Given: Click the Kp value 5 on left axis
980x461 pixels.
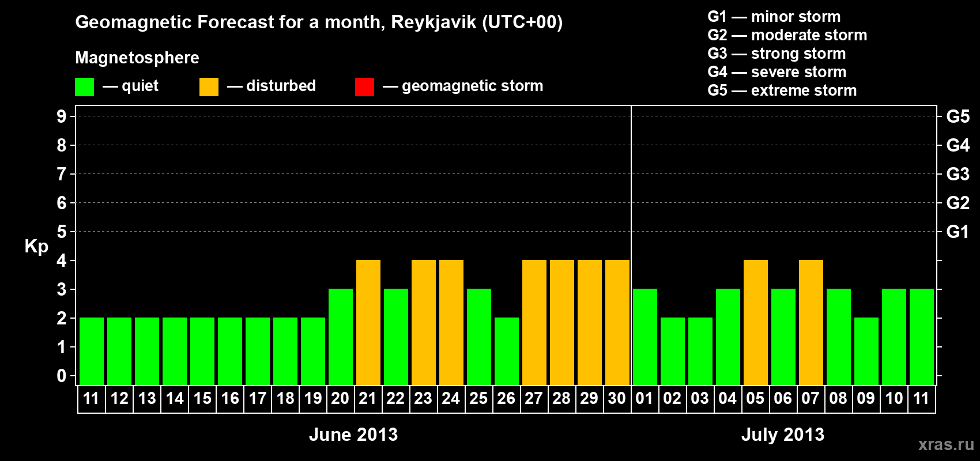Looking at the screenshot, I should click(x=62, y=232).
